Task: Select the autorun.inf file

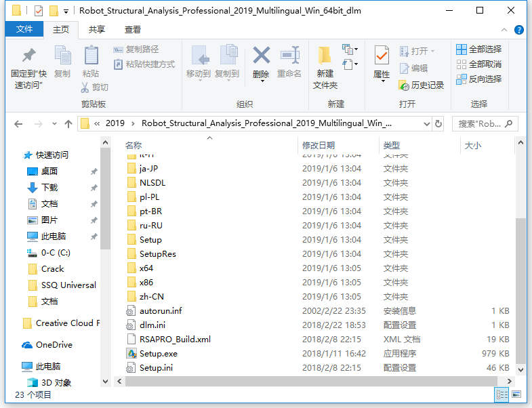Action: tap(154, 311)
